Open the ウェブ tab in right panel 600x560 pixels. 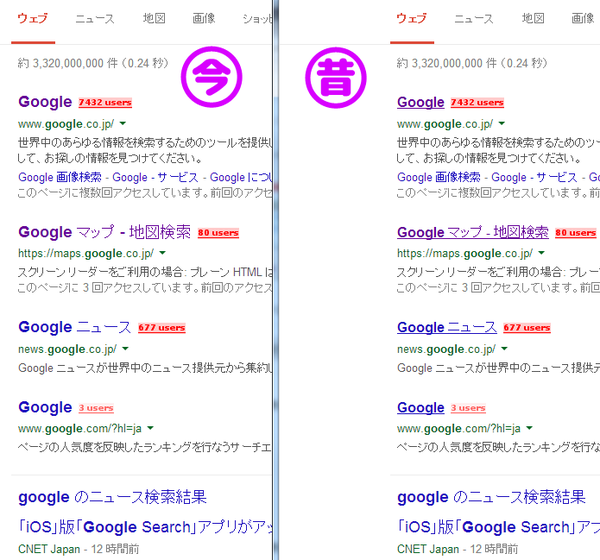point(412,18)
